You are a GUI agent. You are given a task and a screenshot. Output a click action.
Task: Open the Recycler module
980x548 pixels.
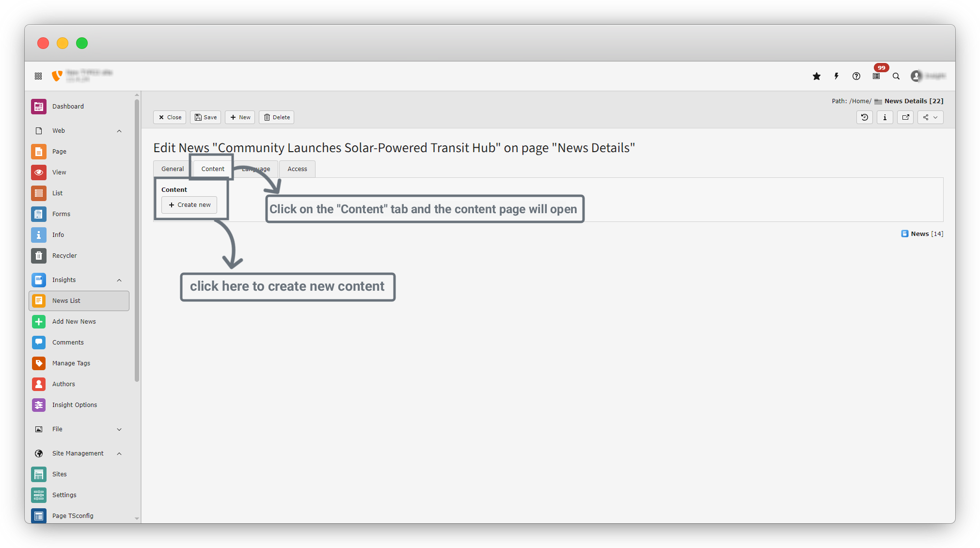pyautogui.click(x=64, y=255)
